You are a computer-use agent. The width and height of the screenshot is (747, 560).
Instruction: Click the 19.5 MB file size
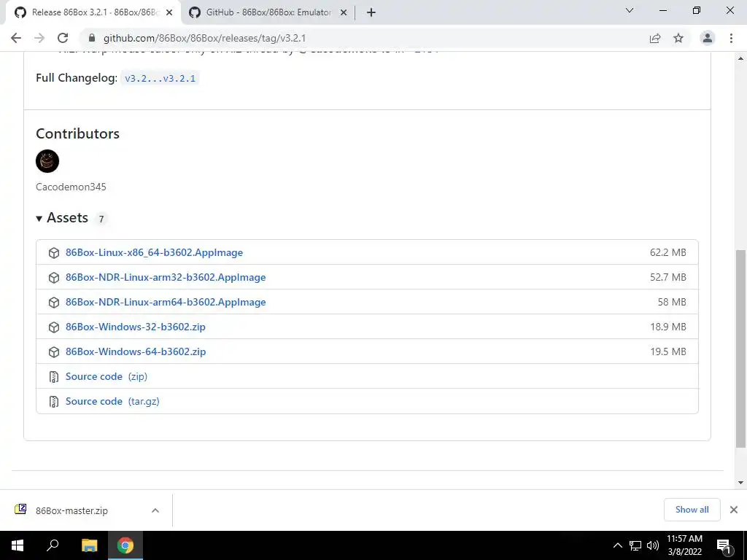[668, 351]
